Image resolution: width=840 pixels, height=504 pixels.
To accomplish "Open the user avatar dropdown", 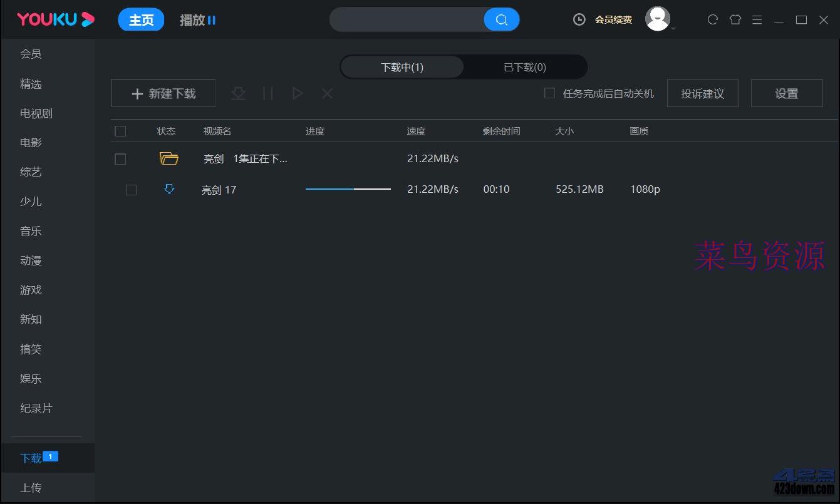I will pos(657,18).
